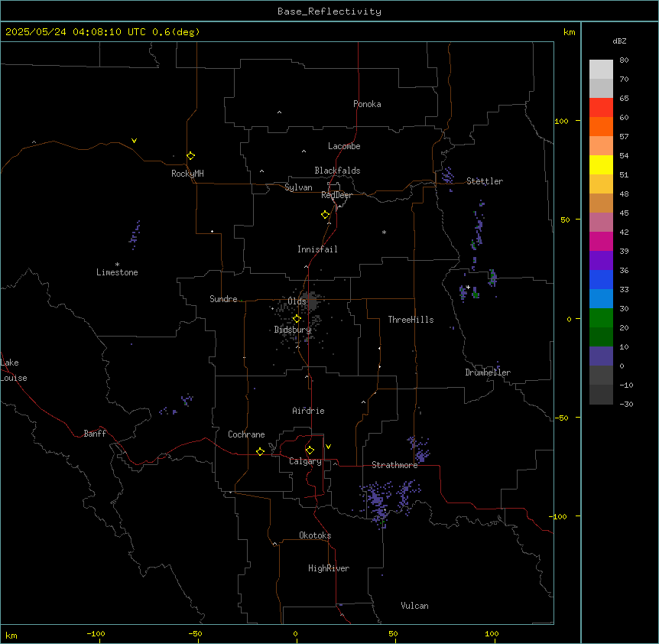Click the yellow V marker northeast of Calgary
The image size is (659, 644).
[328, 447]
